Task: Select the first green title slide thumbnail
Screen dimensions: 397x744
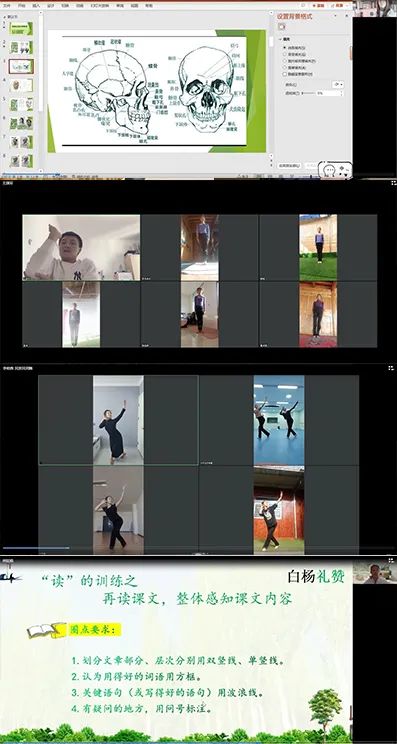Action: click(21, 28)
